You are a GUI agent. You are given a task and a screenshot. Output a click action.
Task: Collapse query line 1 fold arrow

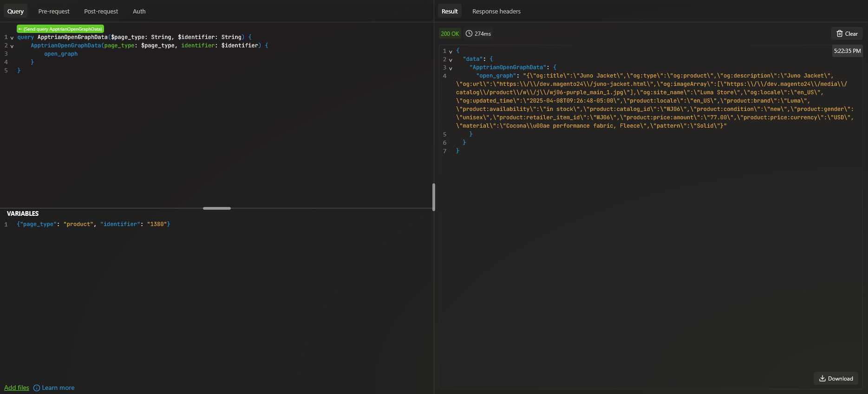(12, 38)
